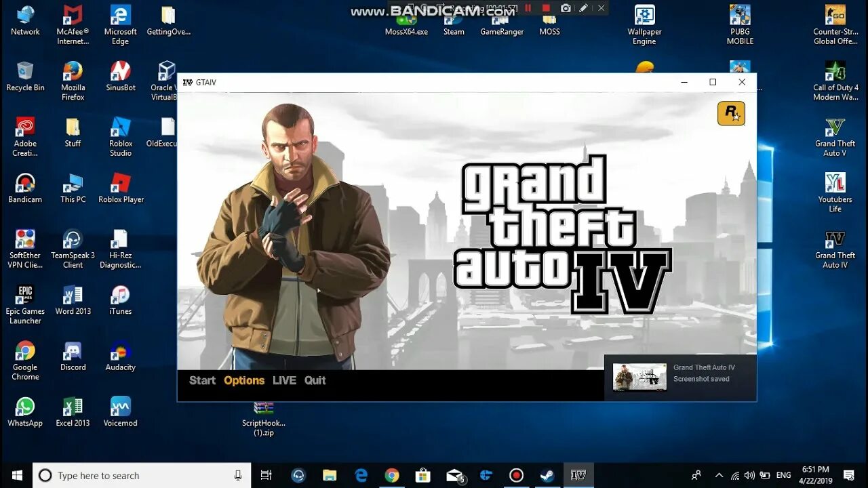The height and width of the screenshot is (488, 868).
Task: Select Epic Games Launcher shortcut
Action: point(25,305)
